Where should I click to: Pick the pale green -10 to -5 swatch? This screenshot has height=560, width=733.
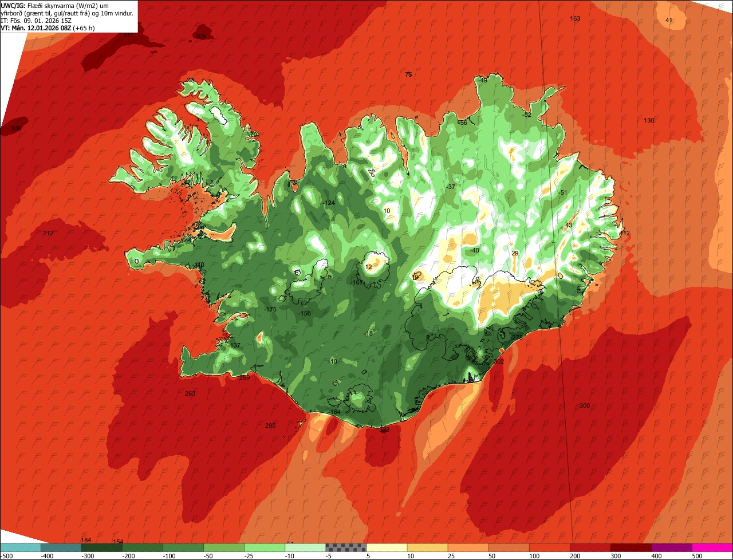tap(305, 547)
